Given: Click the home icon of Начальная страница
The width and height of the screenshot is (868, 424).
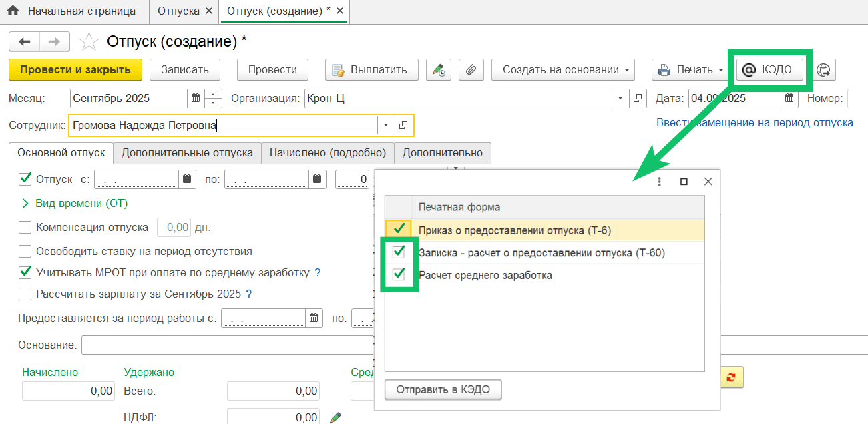Looking at the screenshot, I should 13,11.
